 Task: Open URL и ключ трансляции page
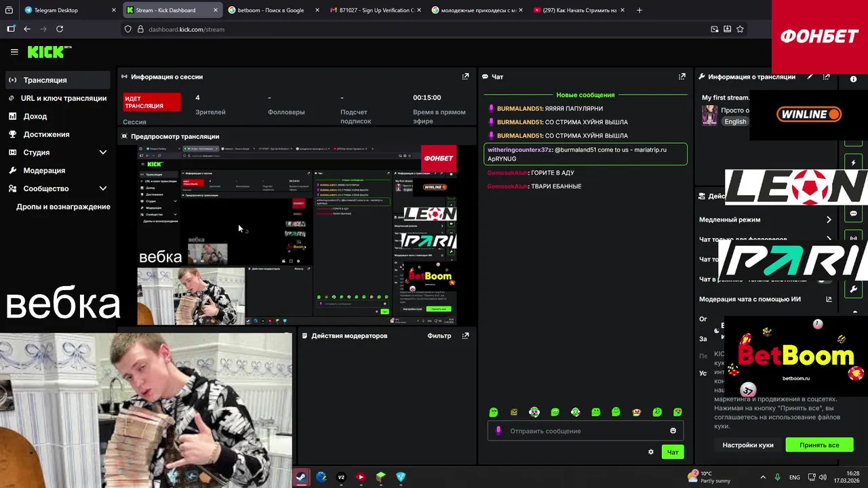(58, 98)
